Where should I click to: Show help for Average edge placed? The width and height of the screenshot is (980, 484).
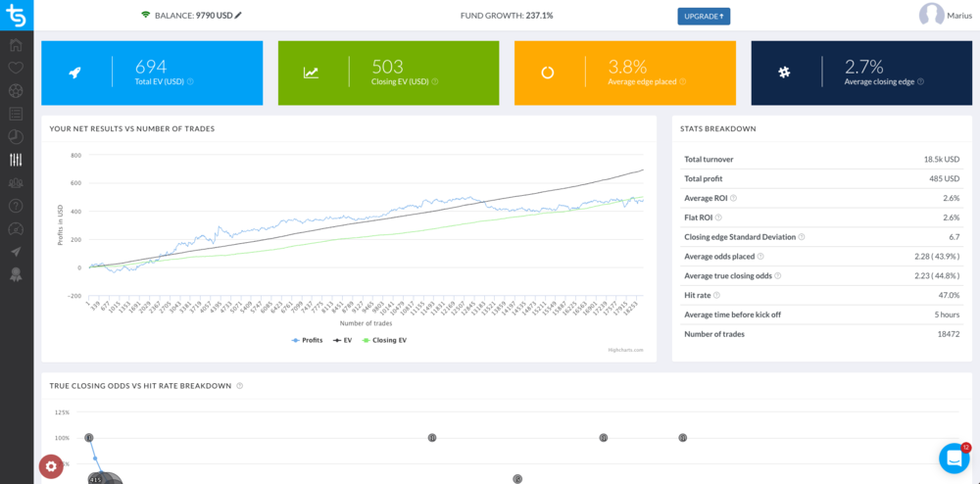pyautogui.click(x=682, y=81)
